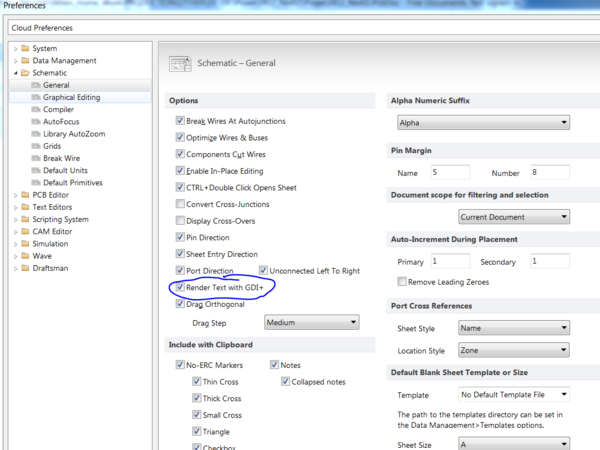600x450 pixels.
Task: Enable Convert Cross-Junctions option
Action: [x=180, y=204]
